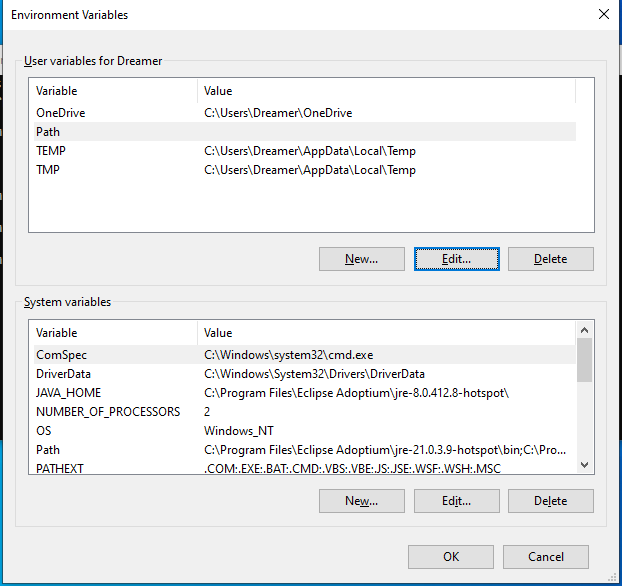Click value C:\Users\Dreamer\OneDrive

coord(278,113)
